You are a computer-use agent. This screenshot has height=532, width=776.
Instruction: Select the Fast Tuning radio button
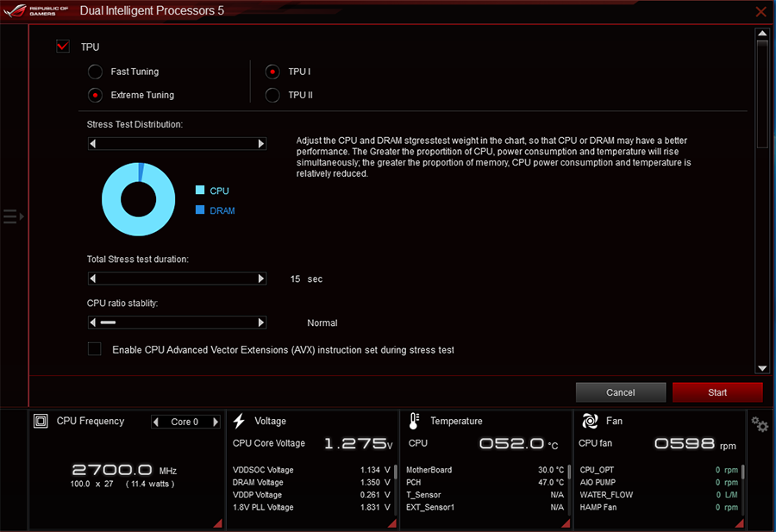95,72
